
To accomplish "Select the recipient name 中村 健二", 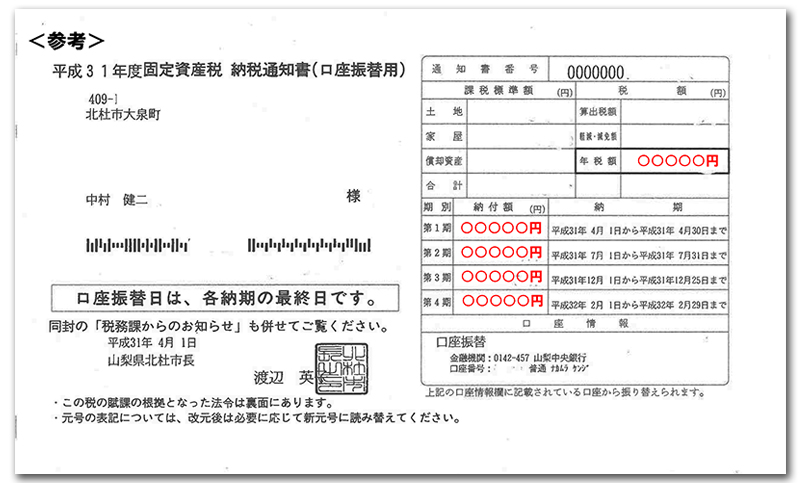I will coord(117,200).
